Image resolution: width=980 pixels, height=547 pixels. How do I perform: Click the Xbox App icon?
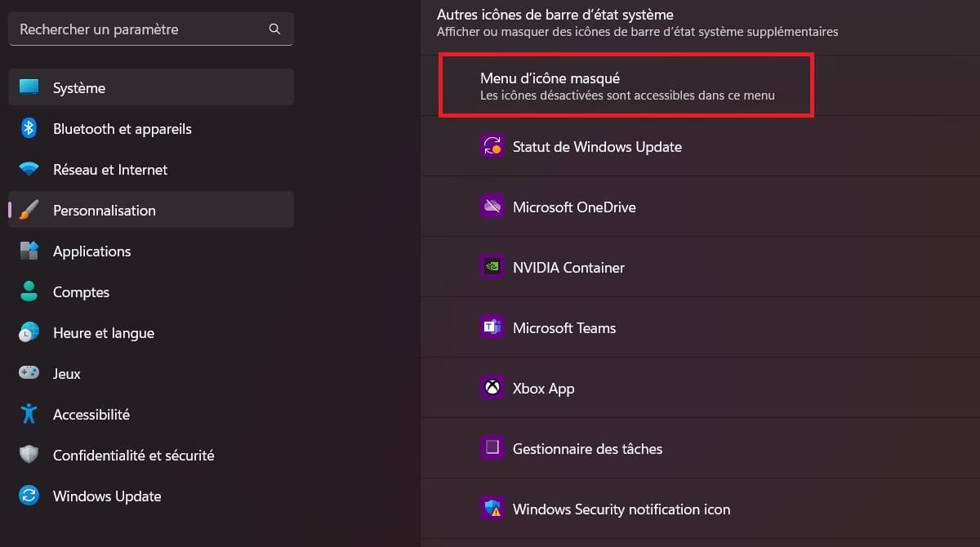492,388
